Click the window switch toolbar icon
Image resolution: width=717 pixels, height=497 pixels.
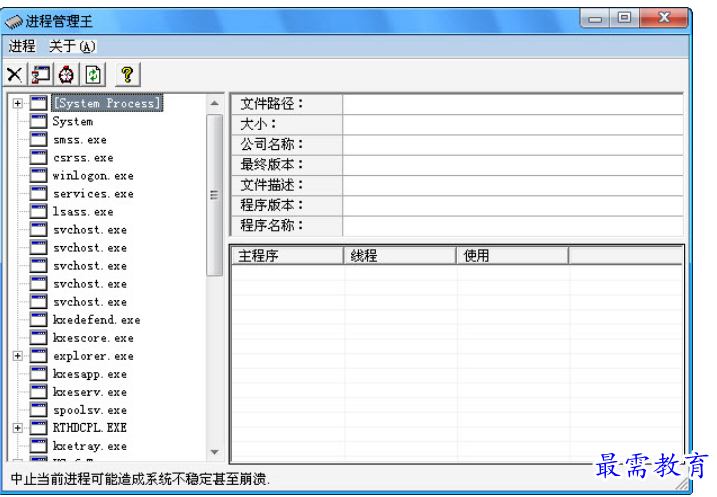tap(41, 75)
